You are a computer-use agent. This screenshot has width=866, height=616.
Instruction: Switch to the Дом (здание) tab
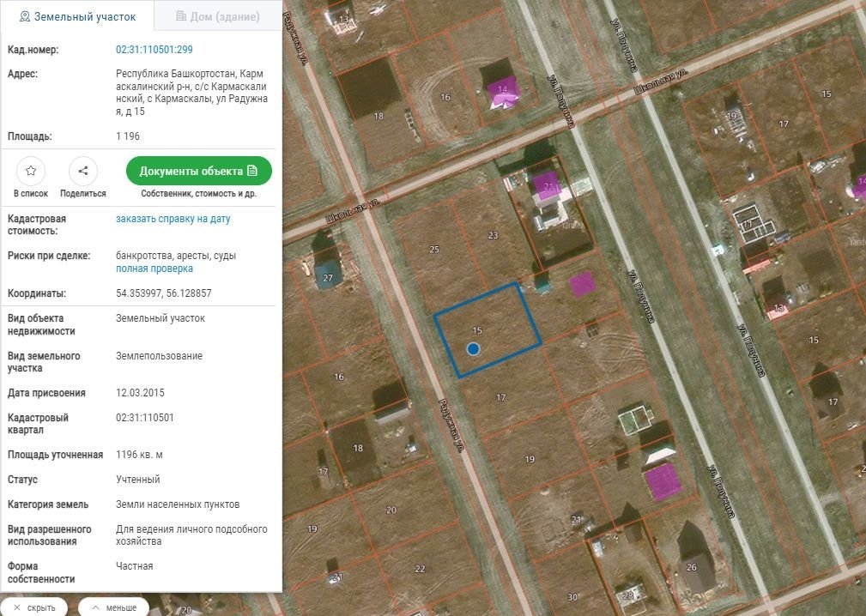point(216,16)
